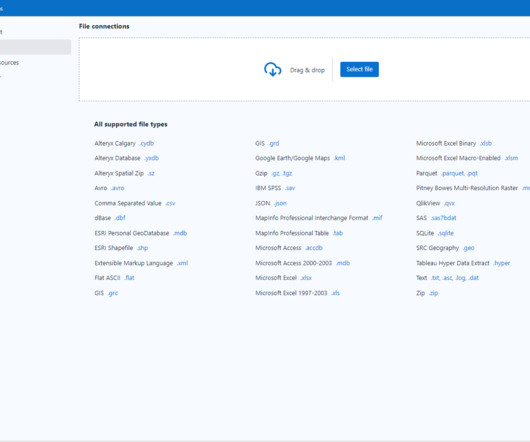Click the Drag & drop label
The width and height of the screenshot is (530, 442).
(307, 70)
